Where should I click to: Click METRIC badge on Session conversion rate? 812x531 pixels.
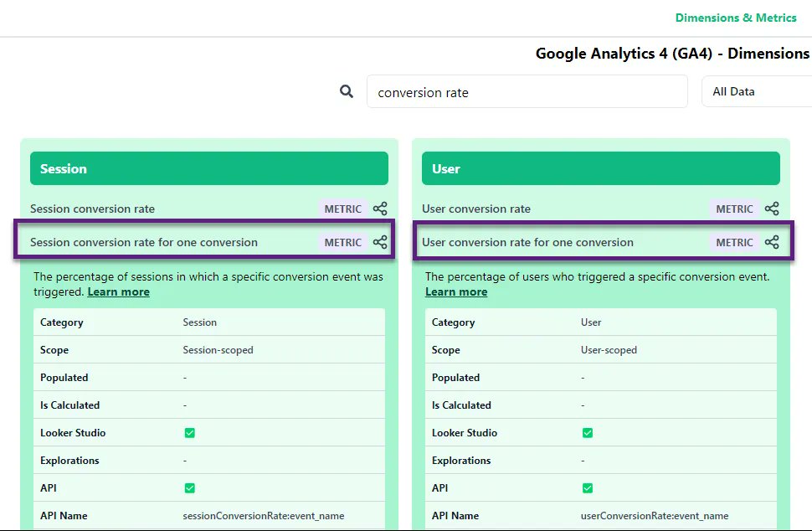[343, 209]
